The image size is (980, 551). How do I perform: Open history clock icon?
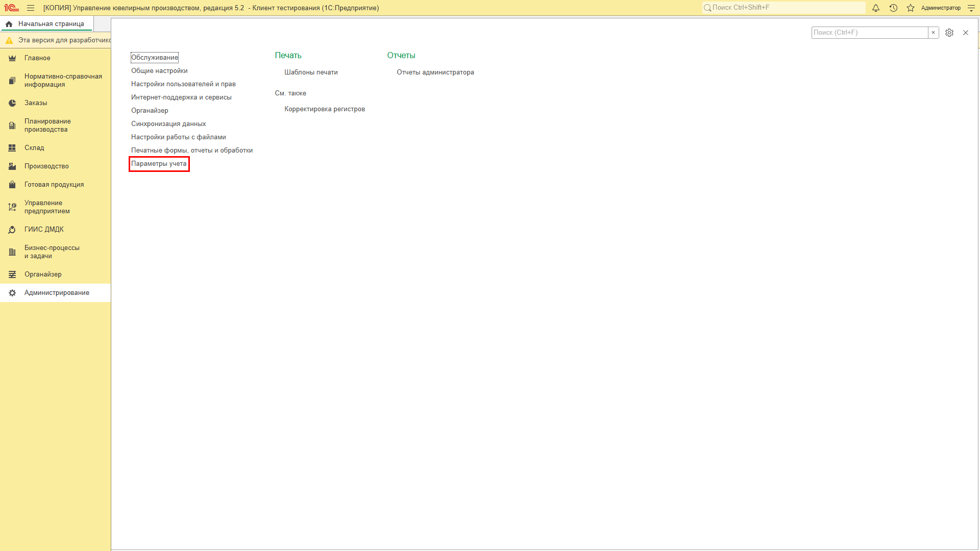[x=893, y=8]
